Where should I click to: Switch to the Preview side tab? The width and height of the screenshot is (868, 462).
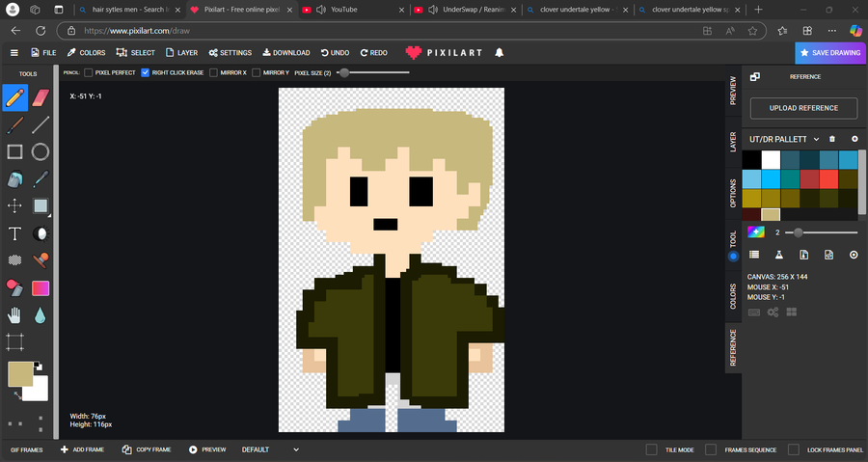tap(733, 91)
